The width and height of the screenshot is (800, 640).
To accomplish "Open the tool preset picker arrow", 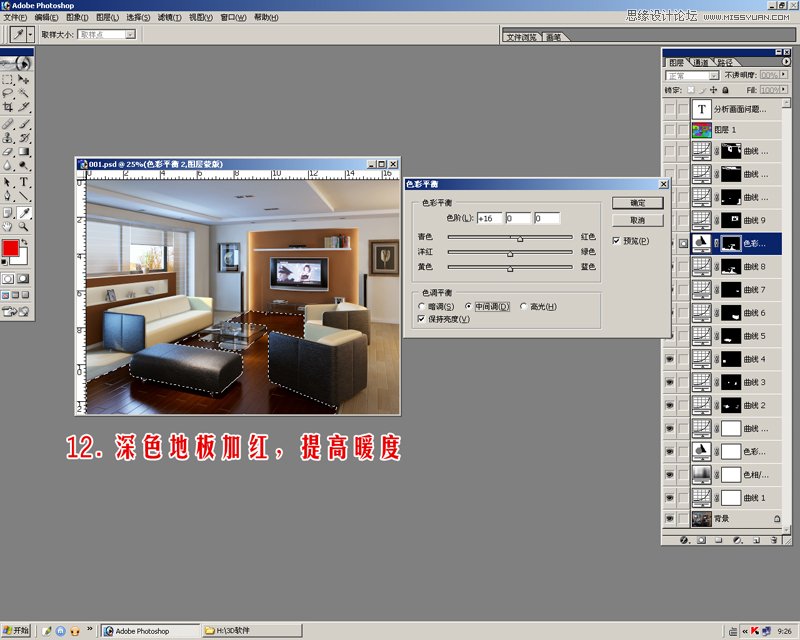I will [x=31, y=34].
